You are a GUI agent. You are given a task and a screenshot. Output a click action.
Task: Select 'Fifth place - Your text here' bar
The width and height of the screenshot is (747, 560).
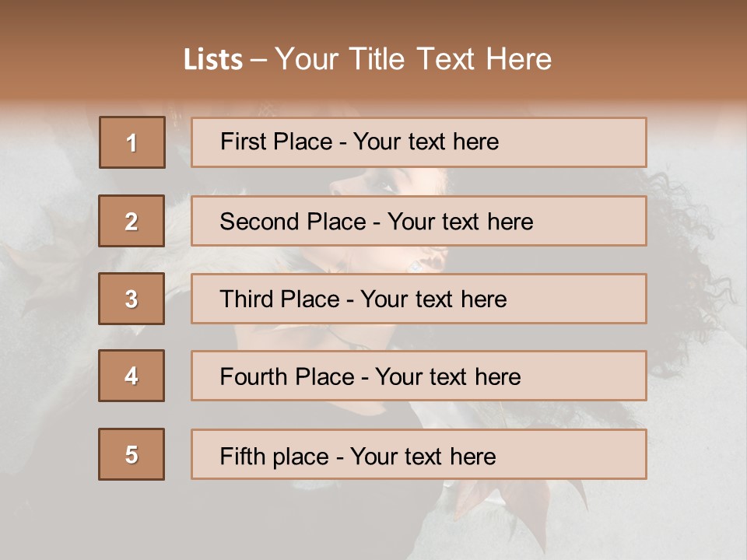(419, 453)
